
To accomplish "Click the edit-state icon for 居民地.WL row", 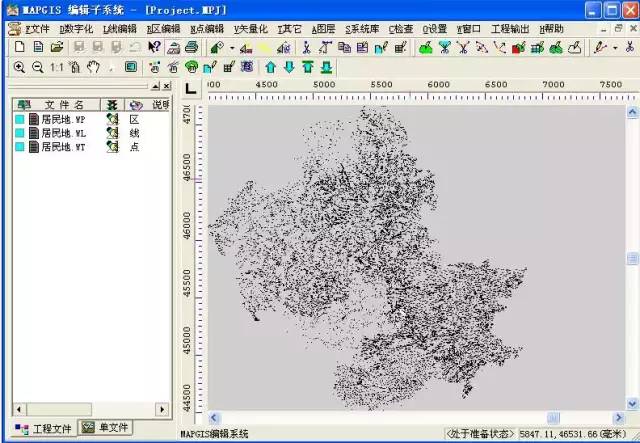I will pos(112,133).
